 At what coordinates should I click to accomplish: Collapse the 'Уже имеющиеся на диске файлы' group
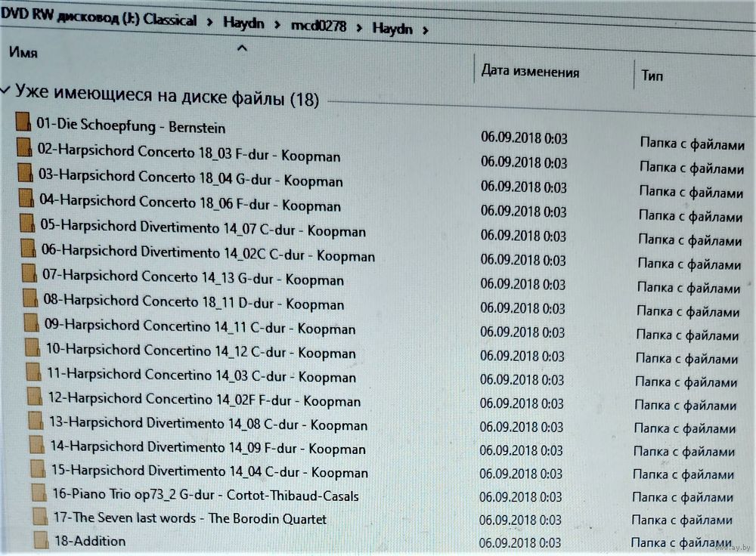pyautogui.click(x=5, y=90)
